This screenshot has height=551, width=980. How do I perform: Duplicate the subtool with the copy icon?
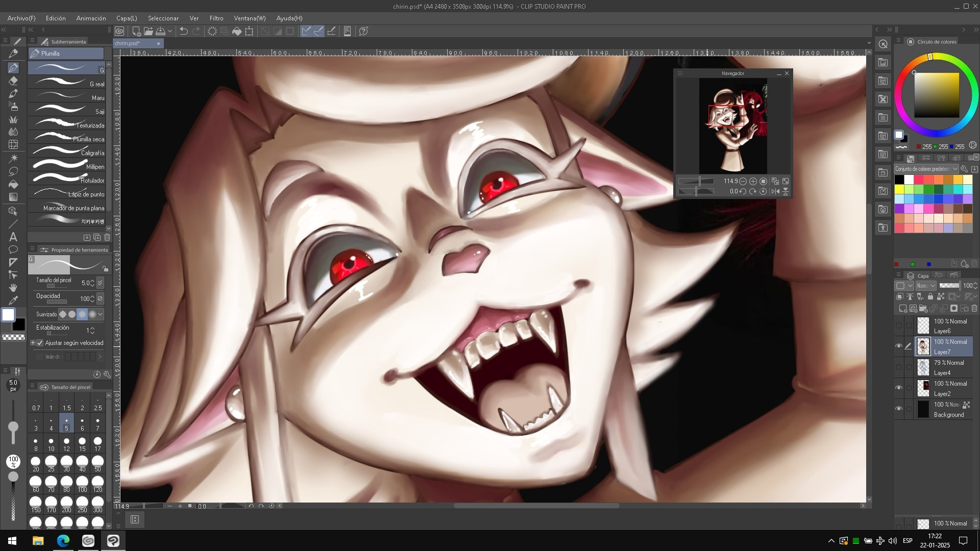pyautogui.click(x=97, y=237)
